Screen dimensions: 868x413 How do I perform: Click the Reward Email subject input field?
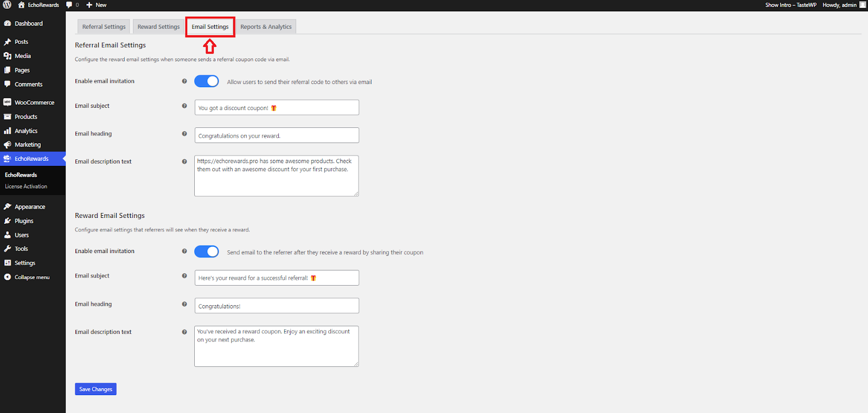click(277, 278)
